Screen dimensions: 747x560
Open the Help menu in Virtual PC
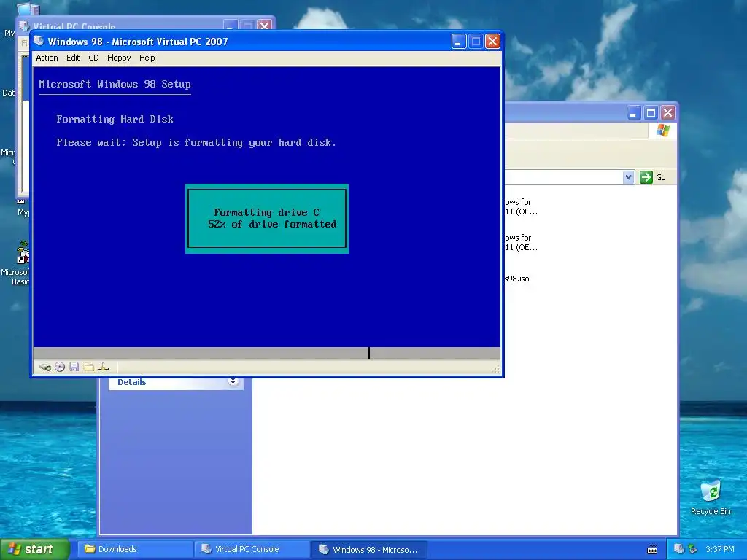click(147, 58)
